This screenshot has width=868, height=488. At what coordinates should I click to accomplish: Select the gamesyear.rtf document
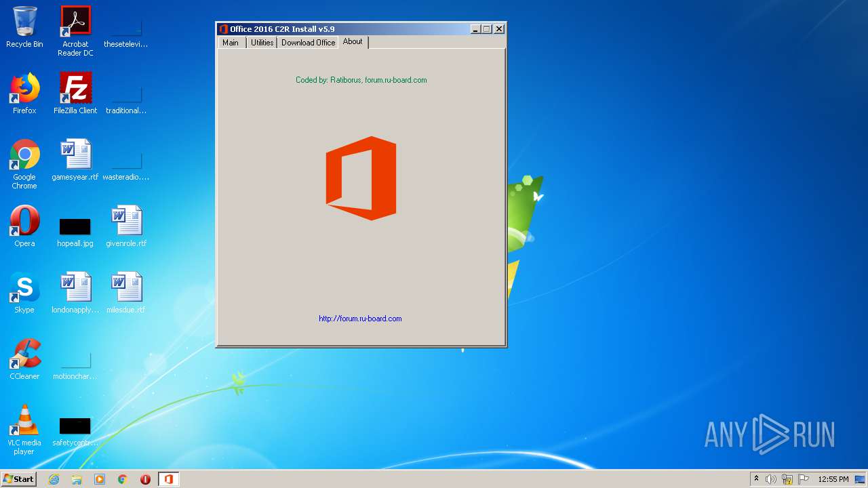[75, 160]
